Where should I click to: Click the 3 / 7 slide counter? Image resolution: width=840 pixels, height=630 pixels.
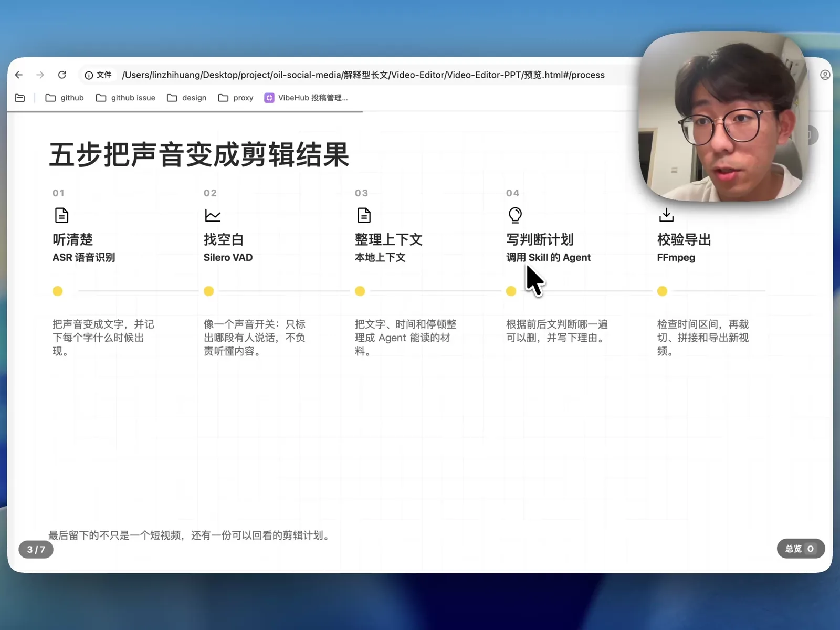coord(36,550)
